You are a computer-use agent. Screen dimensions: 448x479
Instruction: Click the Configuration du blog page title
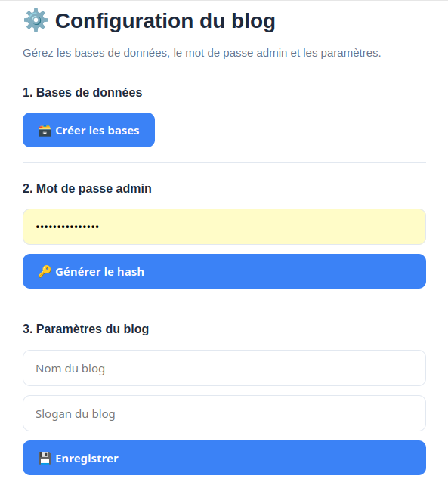[165, 21]
